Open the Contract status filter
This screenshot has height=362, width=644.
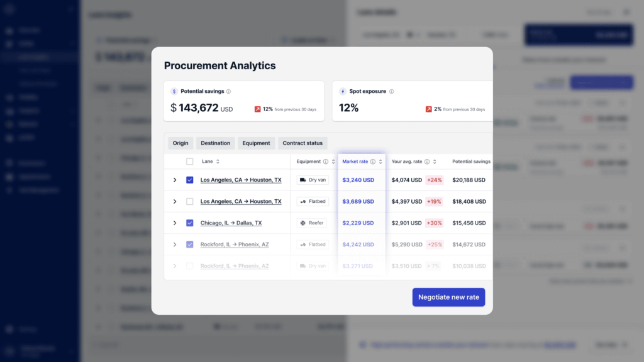(303, 143)
